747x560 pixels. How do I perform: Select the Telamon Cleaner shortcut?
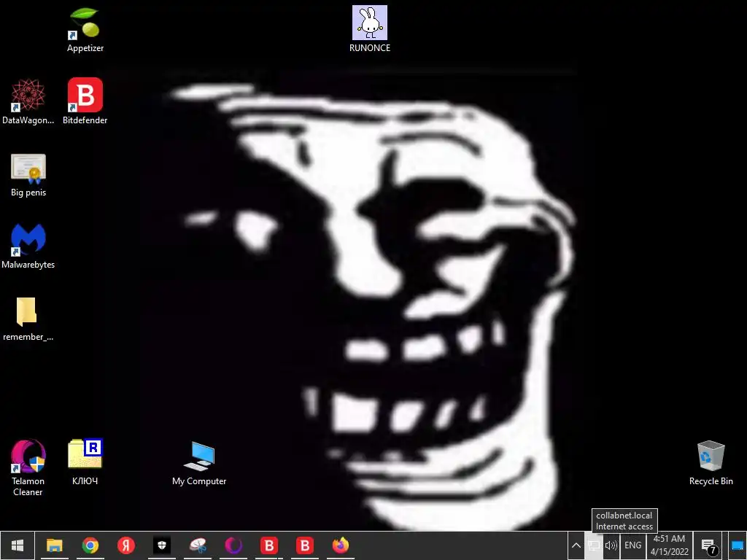[28, 467]
